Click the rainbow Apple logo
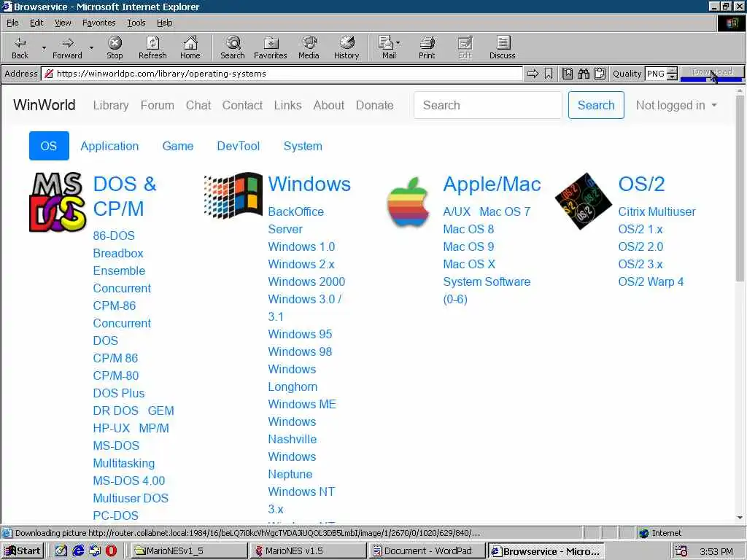The width and height of the screenshot is (747, 560). pos(408,202)
